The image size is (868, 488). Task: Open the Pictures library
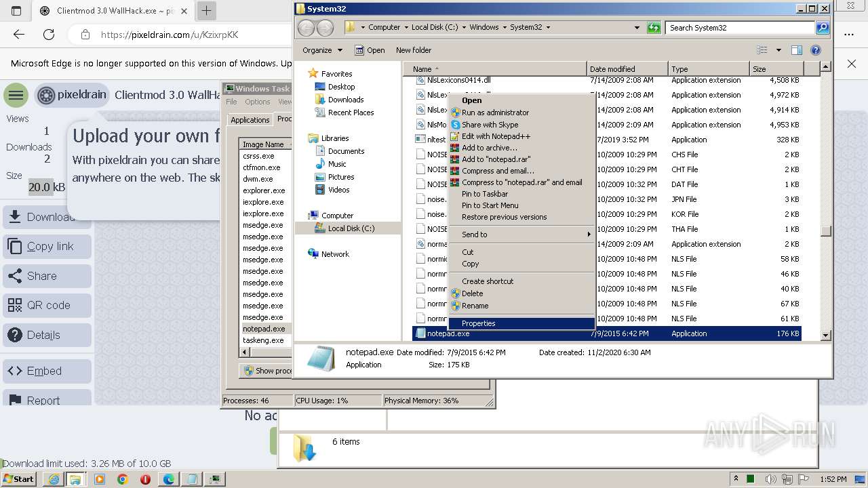(x=341, y=177)
